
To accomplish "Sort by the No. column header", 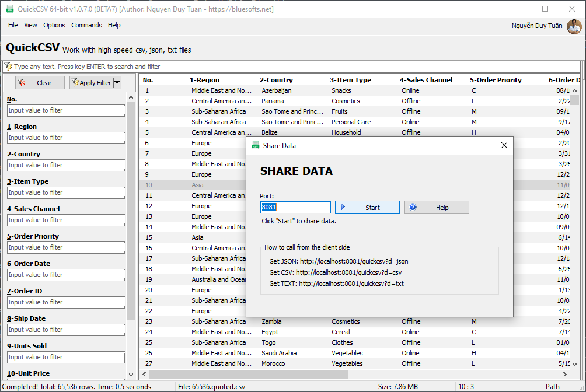I will [x=163, y=80].
